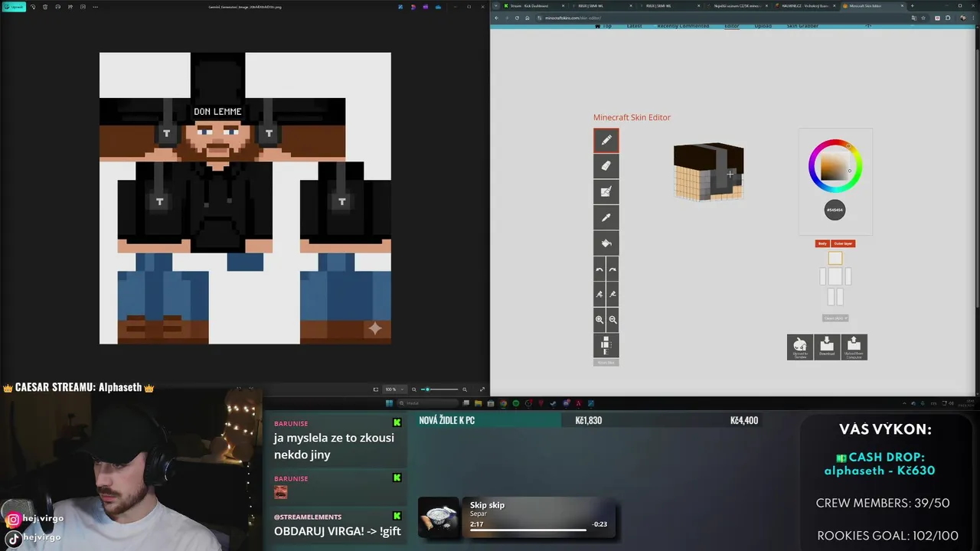Toggle torso part in body selector

click(x=835, y=276)
